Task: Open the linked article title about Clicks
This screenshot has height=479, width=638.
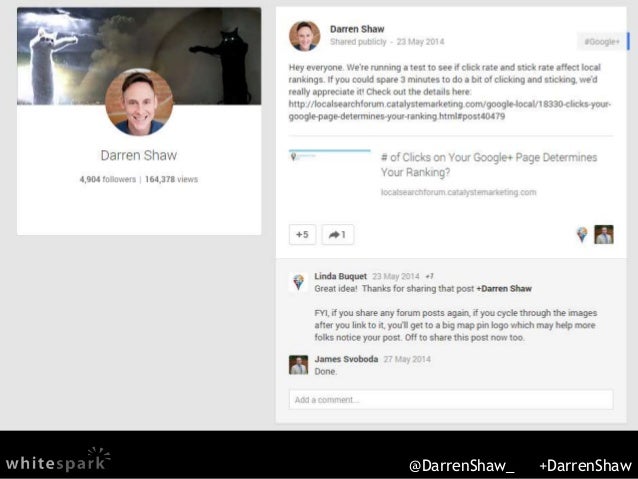Action: 489,164
